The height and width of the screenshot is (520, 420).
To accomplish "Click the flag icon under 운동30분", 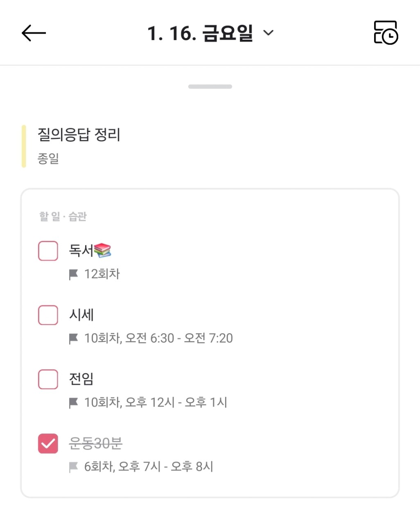I will point(74,467).
